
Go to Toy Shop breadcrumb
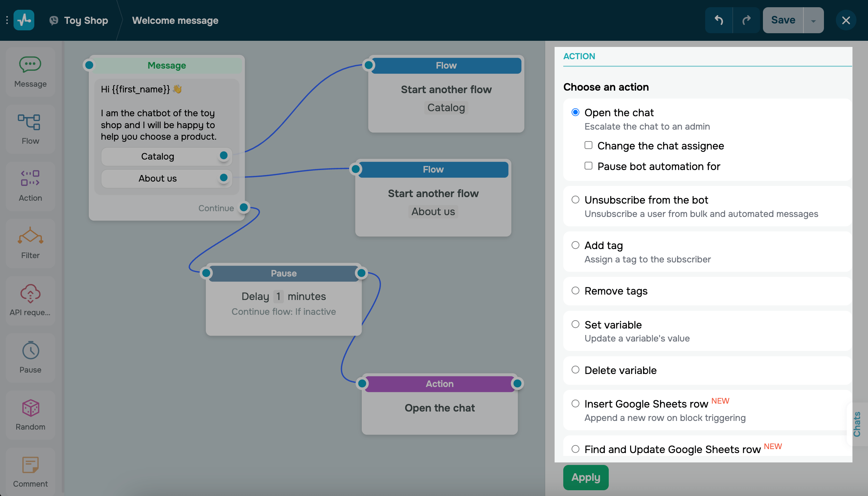click(86, 20)
